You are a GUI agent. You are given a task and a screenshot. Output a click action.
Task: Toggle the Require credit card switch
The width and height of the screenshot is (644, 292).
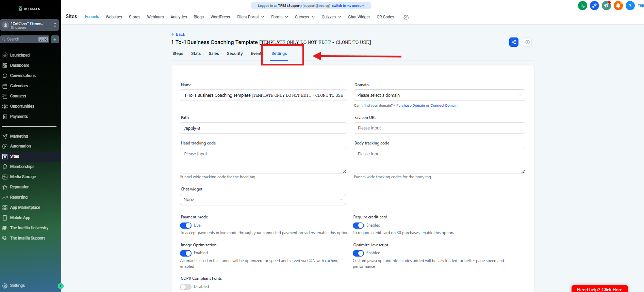(358, 226)
